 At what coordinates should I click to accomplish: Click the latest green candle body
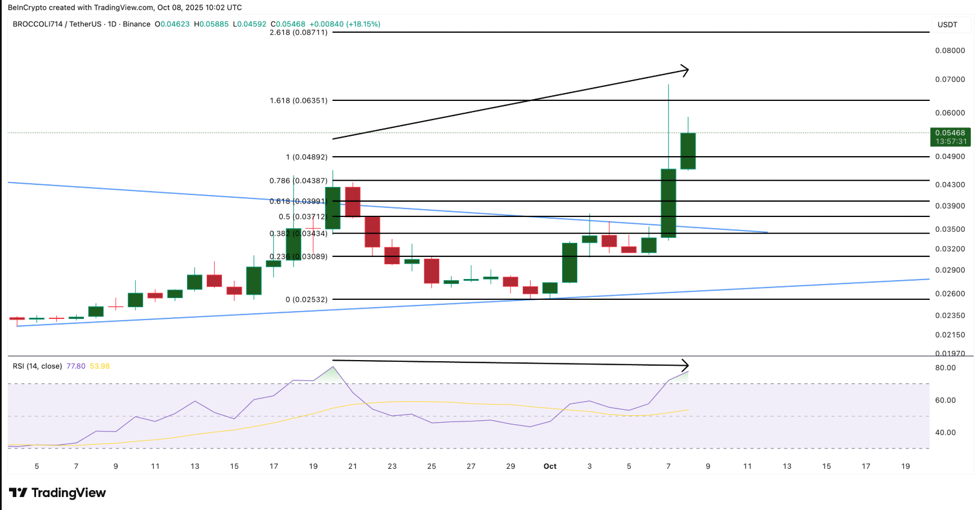[688, 151]
